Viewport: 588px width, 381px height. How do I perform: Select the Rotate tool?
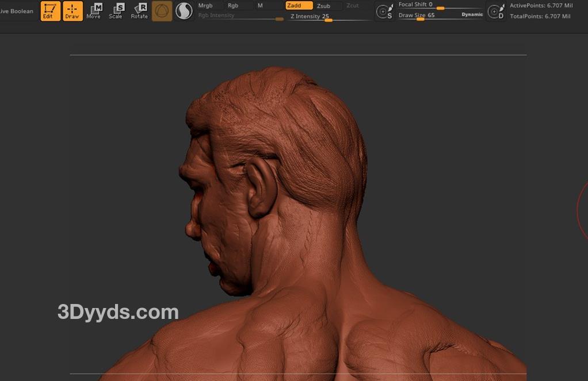click(x=139, y=11)
